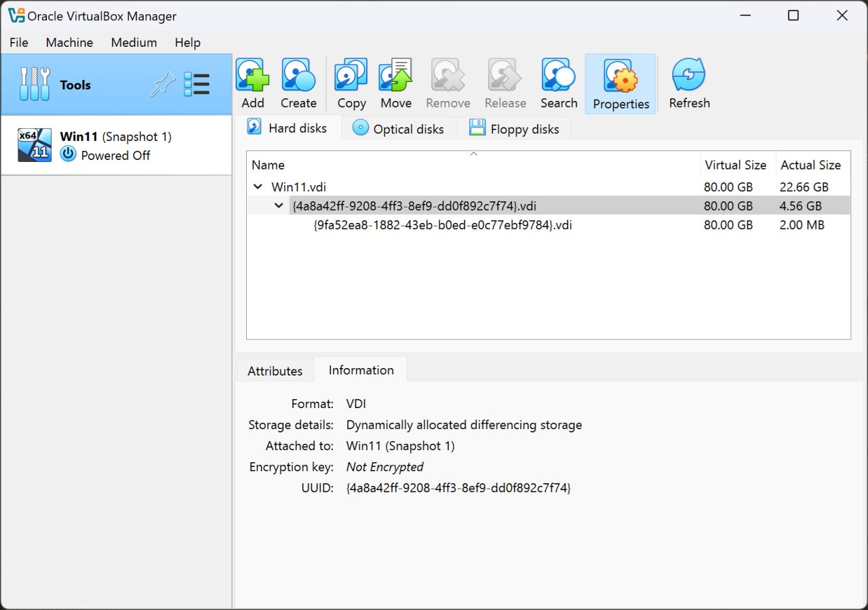Click the Move disk icon
Image resolution: width=868 pixels, height=610 pixels.
coord(395,75)
